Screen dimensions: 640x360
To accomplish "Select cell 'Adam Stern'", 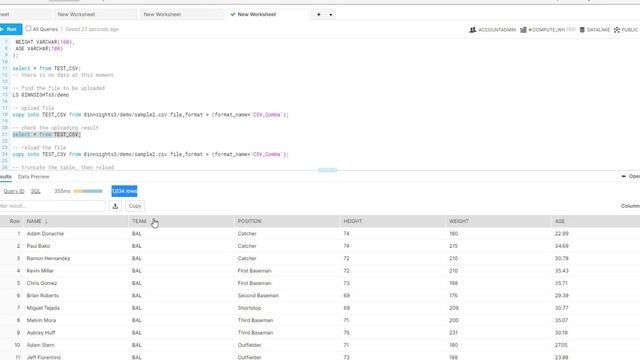I will [40, 345].
